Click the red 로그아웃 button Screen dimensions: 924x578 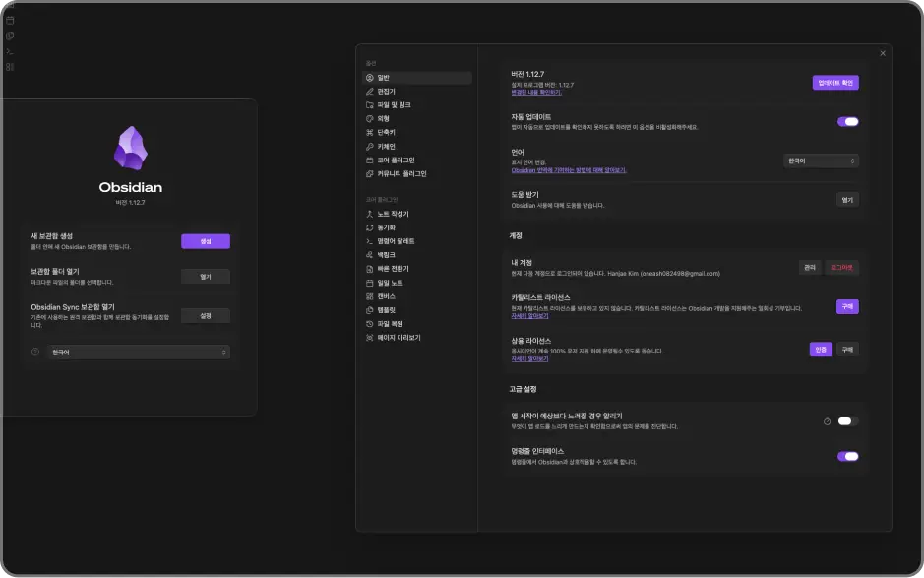(x=841, y=268)
